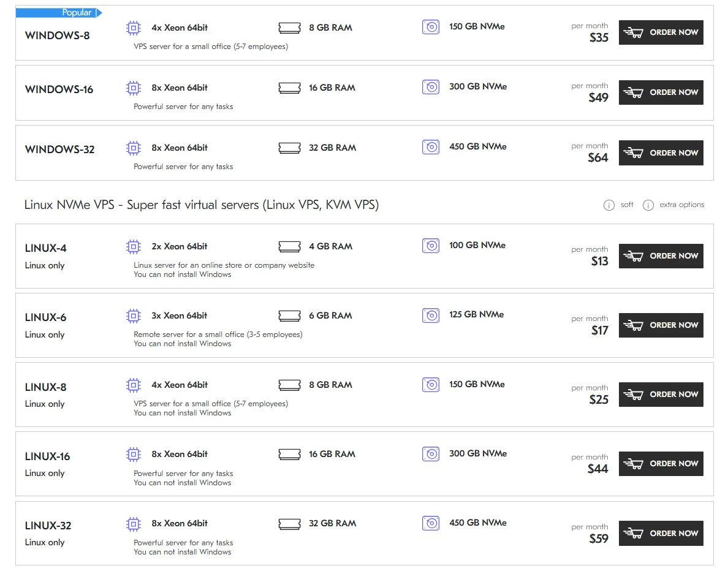This screenshot has height=571, width=728.
Task: Order the LINUX-4 plan at $13
Action: (x=661, y=256)
